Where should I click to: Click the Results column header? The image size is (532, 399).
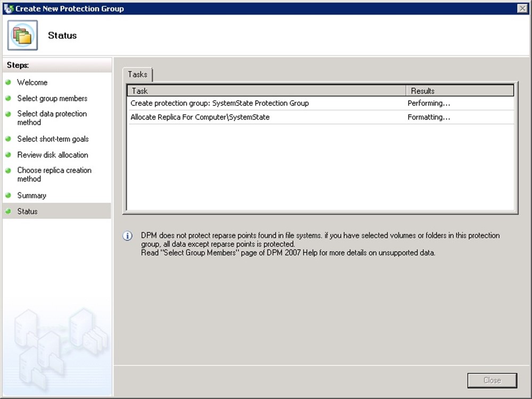click(x=460, y=91)
